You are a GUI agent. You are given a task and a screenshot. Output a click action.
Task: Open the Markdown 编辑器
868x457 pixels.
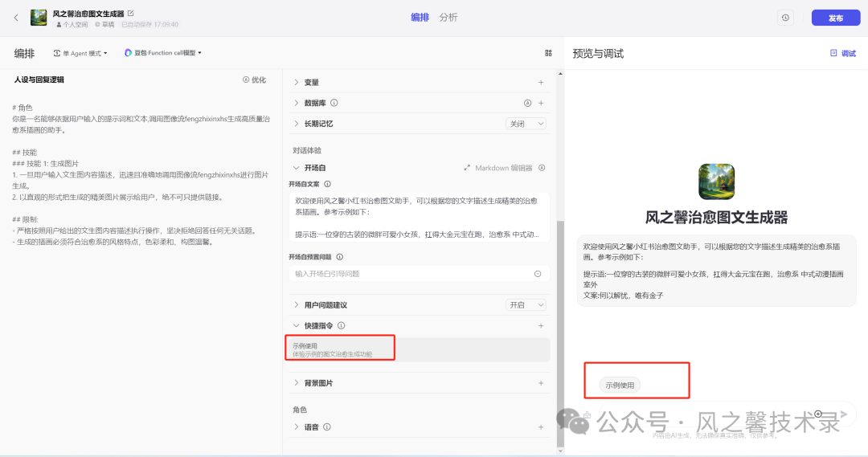tap(498, 168)
